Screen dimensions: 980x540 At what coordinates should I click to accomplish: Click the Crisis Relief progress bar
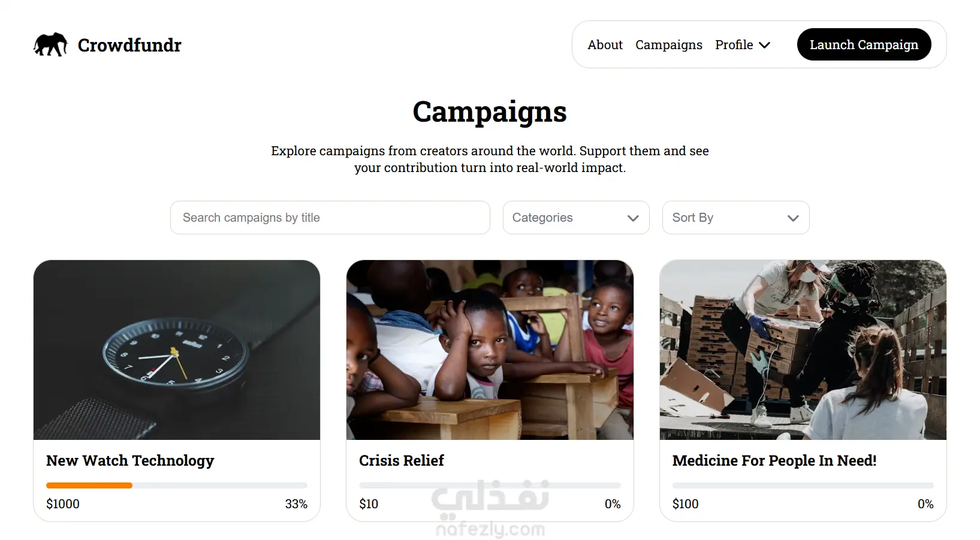(x=490, y=485)
